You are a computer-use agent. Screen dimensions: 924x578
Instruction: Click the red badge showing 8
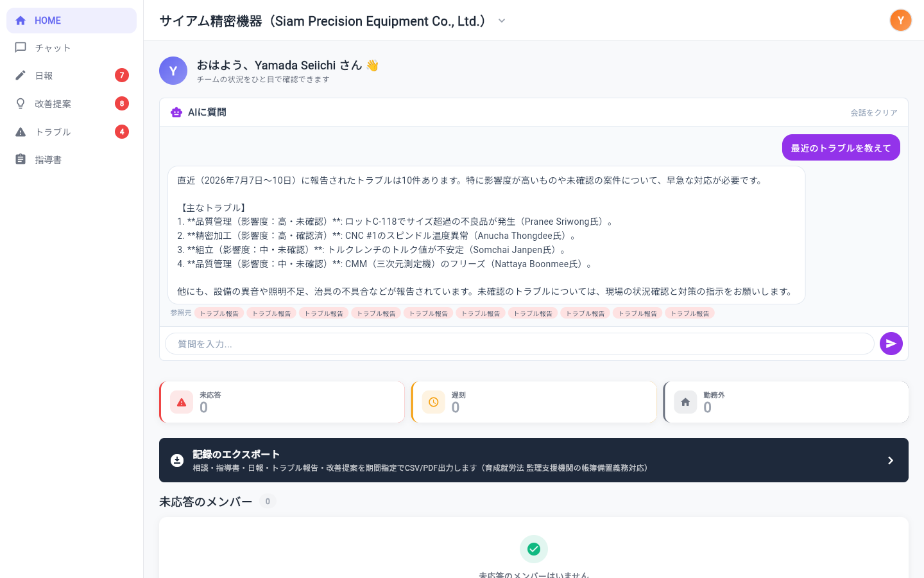pos(122,103)
